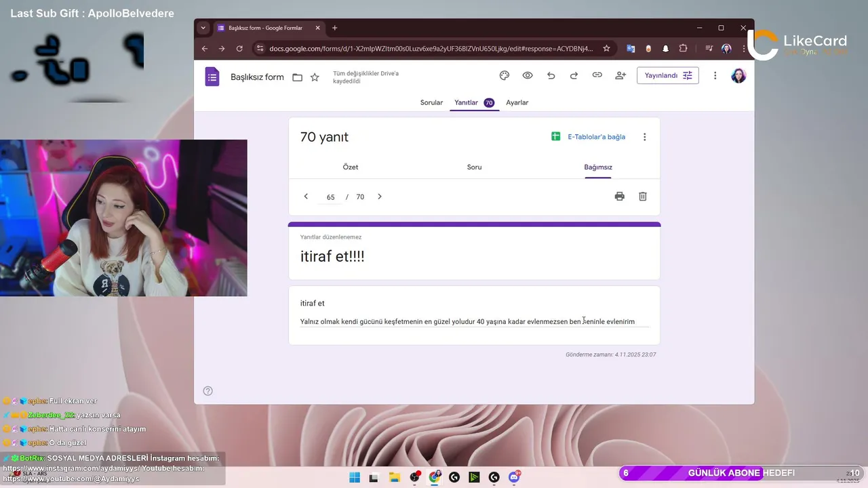The image size is (868, 488).
Task: Open the Windows Start menu
Action: [x=355, y=477]
